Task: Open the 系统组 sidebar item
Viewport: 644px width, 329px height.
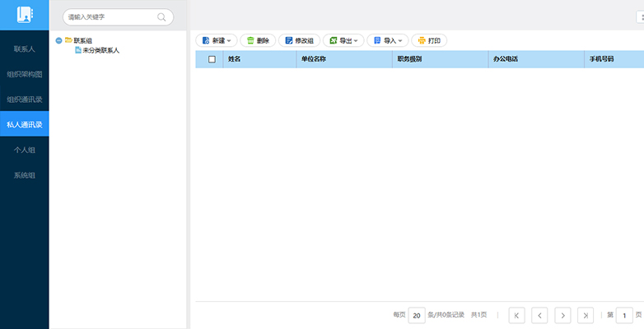Action: [x=24, y=175]
